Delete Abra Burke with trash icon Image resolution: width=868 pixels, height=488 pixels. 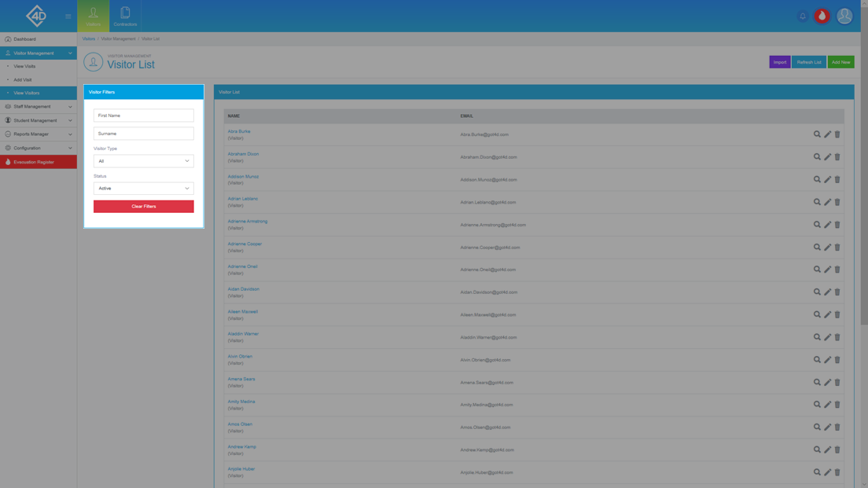click(x=837, y=134)
